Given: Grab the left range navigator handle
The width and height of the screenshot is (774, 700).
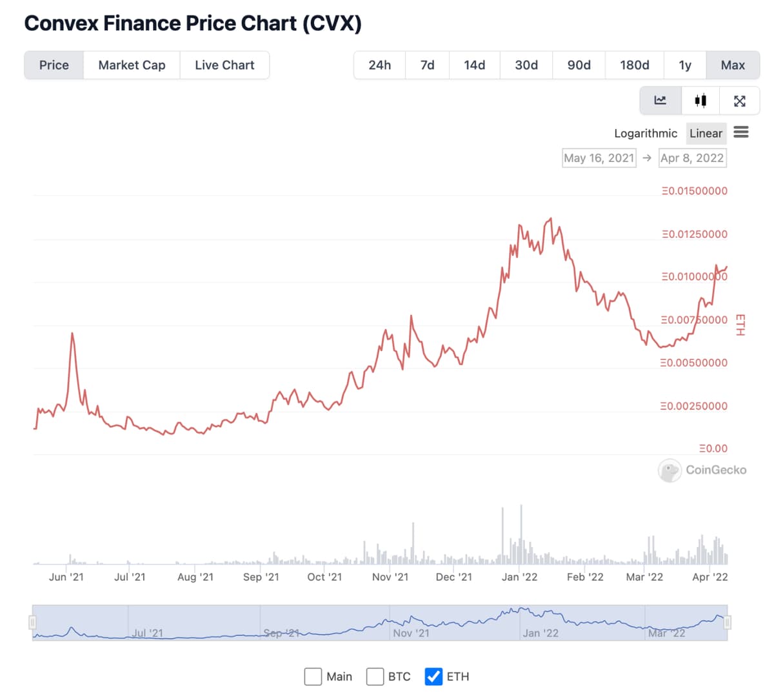Looking at the screenshot, I should click(32, 622).
